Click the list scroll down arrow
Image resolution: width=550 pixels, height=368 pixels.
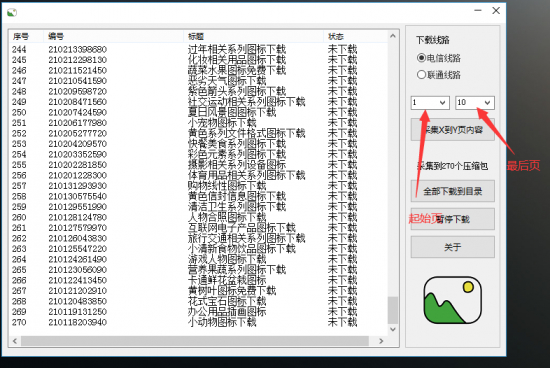(x=393, y=329)
